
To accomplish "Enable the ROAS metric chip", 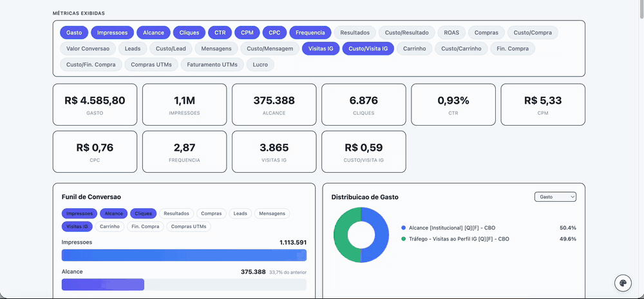I will coord(451,32).
